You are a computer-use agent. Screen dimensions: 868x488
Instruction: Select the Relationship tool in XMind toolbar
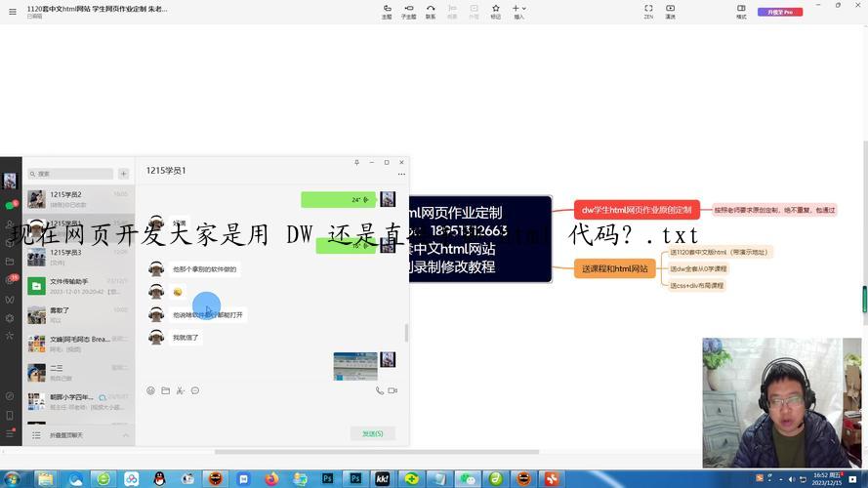[x=431, y=12]
